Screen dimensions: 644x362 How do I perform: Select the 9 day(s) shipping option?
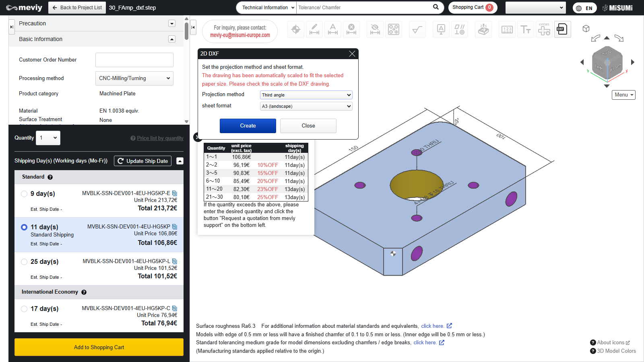(x=24, y=194)
